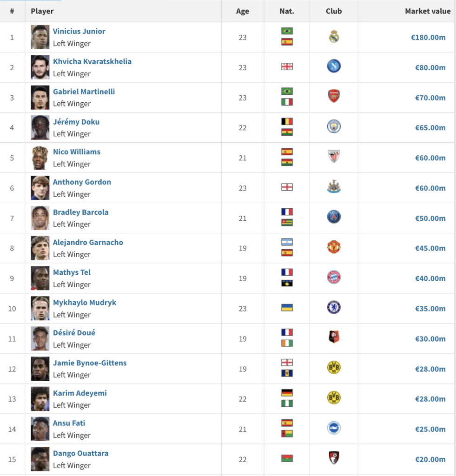The image size is (456, 476).
Task: Click the Paris Saint-Germain club logo
Action: pyautogui.click(x=334, y=217)
